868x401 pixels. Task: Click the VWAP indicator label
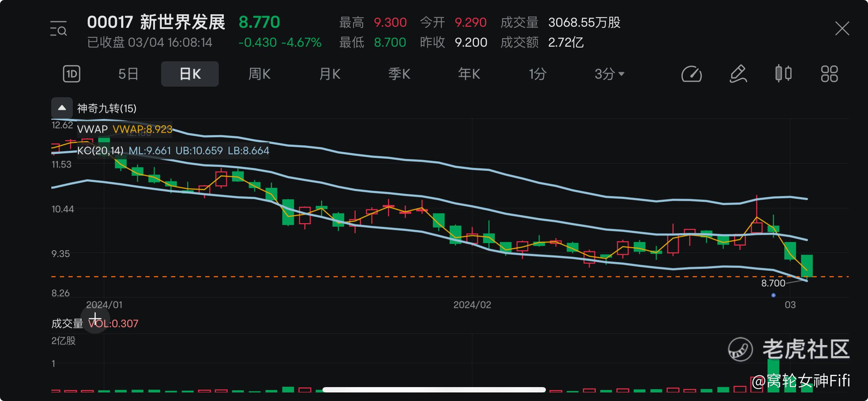coord(92,129)
